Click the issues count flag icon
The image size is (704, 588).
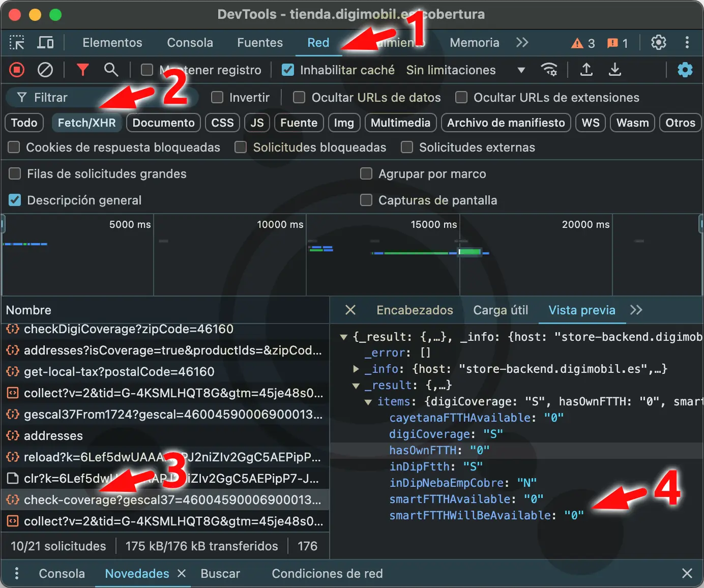pos(618,43)
